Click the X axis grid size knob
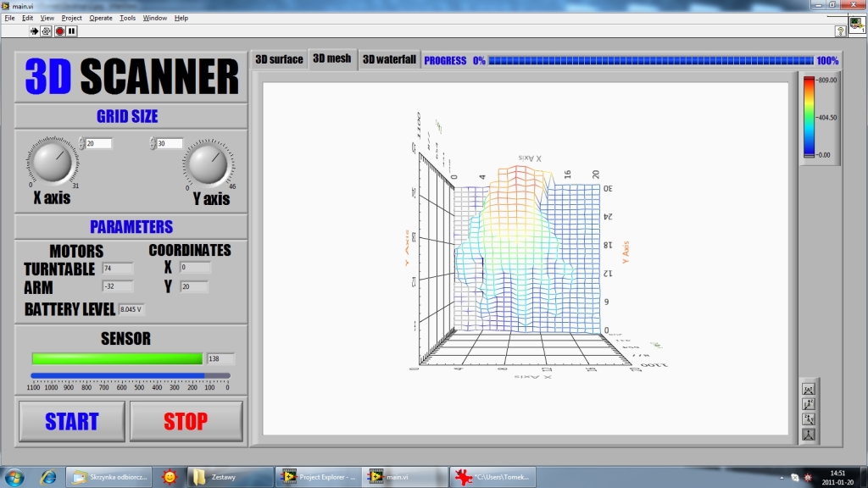The image size is (868, 488). pos(53,162)
